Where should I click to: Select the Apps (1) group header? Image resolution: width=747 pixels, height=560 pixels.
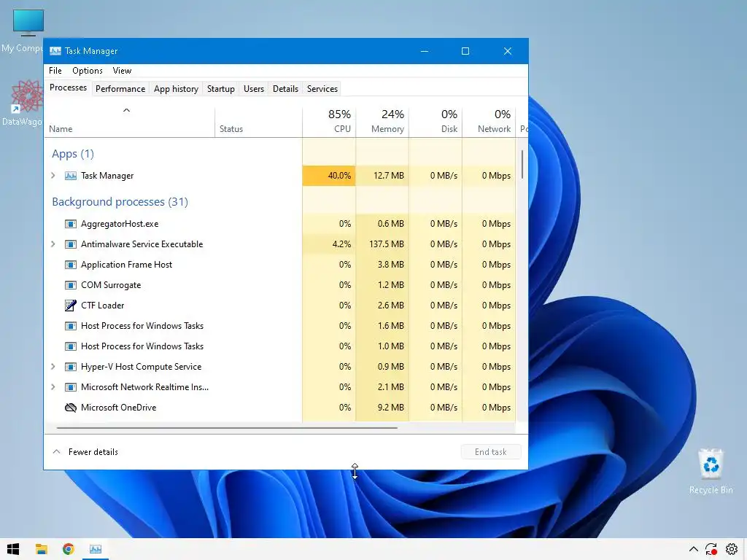click(x=73, y=154)
